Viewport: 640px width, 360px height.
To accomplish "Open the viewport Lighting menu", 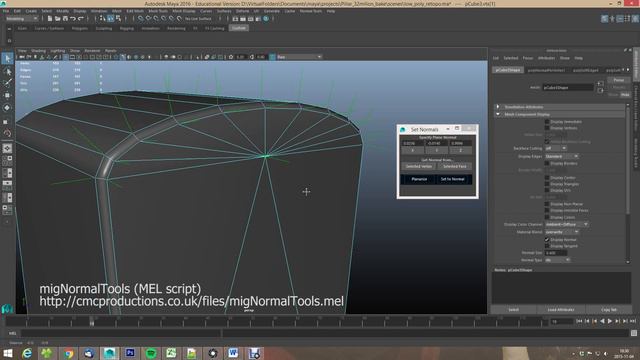I will point(58,51).
